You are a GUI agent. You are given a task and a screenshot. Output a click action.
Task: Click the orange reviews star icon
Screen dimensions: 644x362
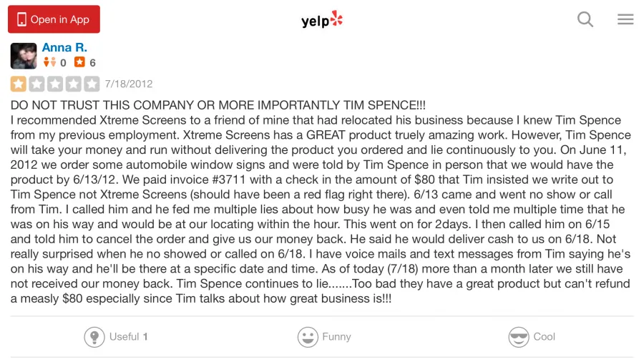click(79, 62)
